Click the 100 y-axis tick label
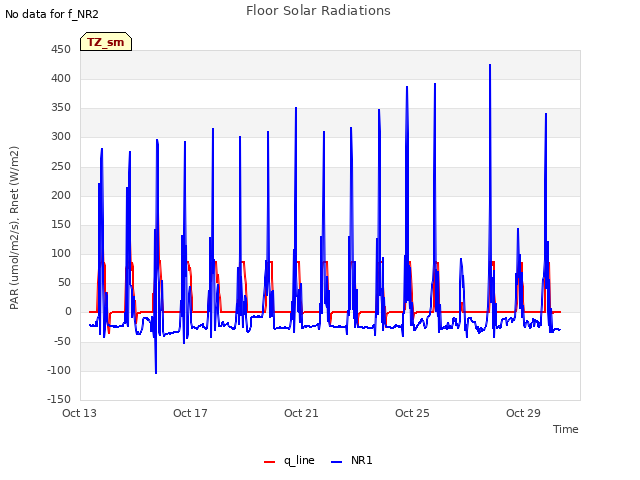Viewport: 640px width, 480px height. (61, 253)
